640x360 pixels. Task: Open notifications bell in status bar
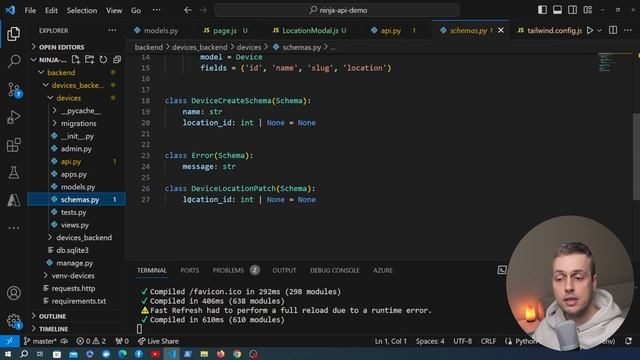point(629,341)
